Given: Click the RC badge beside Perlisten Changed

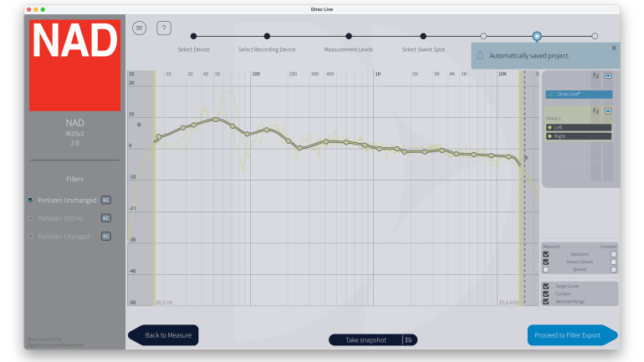Looking at the screenshot, I should [106, 237].
